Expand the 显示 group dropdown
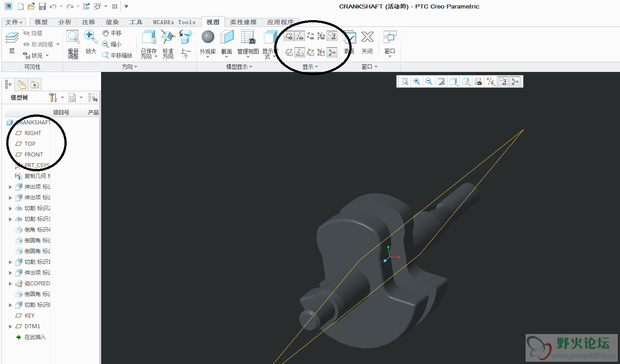Image resolution: width=620 pixels, height=364 pixels. (310, 67)
